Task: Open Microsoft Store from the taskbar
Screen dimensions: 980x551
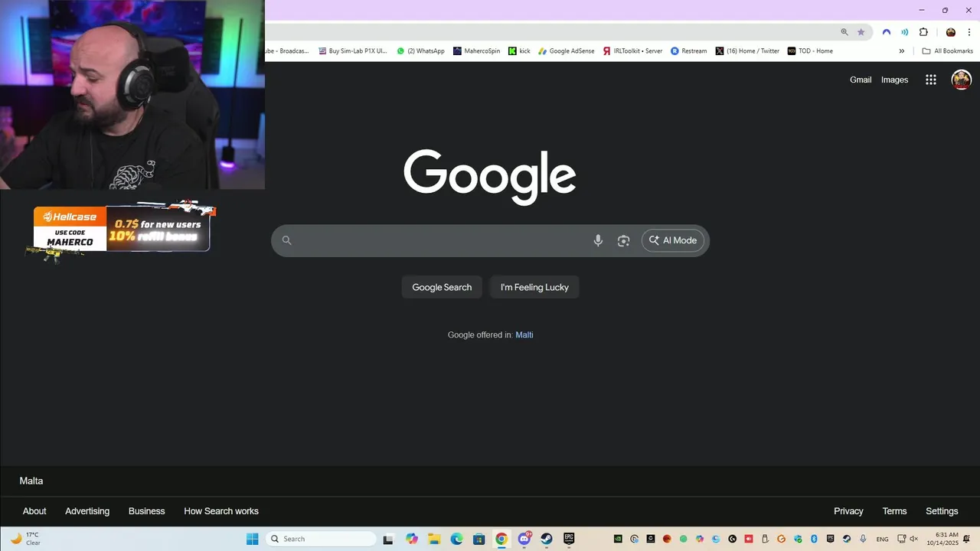Action: (x=479, y=539)
